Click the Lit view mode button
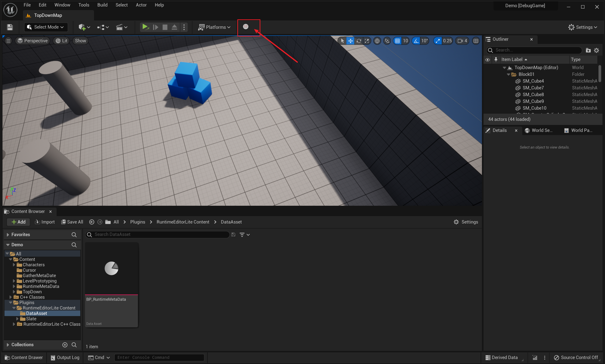The image size is (605, 364). 62,41
